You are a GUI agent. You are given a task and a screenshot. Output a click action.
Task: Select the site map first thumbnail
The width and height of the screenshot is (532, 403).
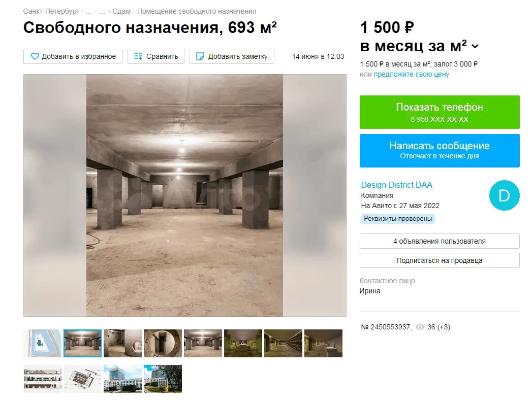pyautogui.click(x=42, y=343)
